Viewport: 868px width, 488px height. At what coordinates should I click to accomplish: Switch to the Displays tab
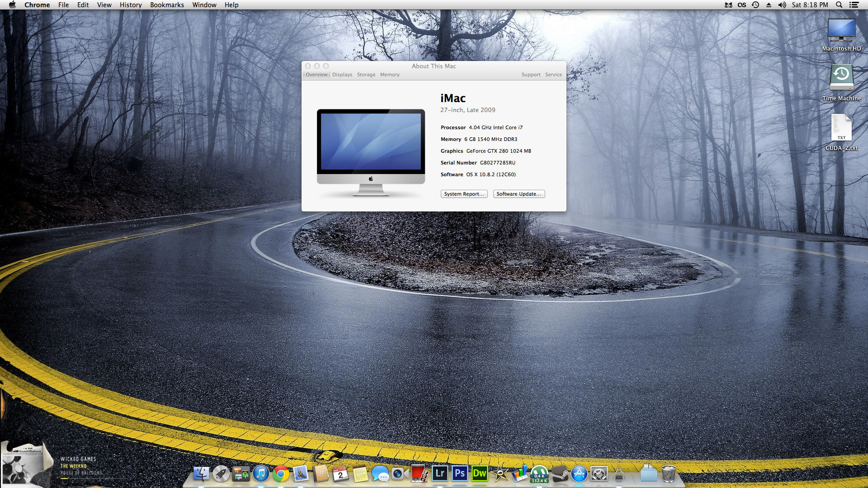(x=342, y=75)
